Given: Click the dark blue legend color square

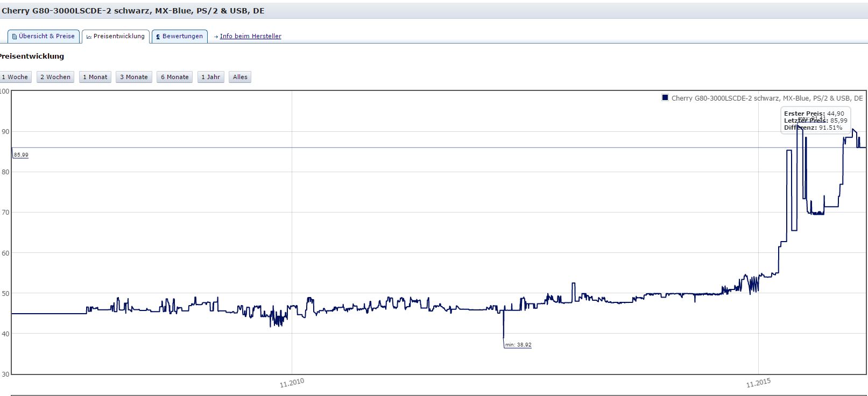Looking at the screenshot, I should coord(665,98).
